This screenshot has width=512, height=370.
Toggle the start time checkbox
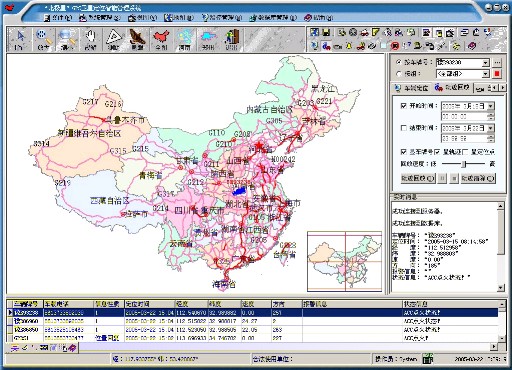(404, 106)
